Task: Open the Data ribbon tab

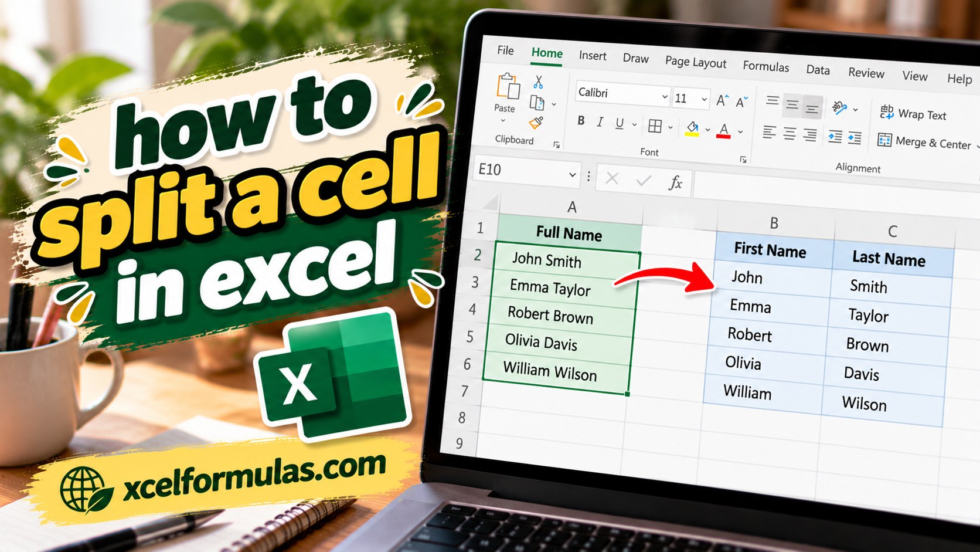Action: point(818,70)
